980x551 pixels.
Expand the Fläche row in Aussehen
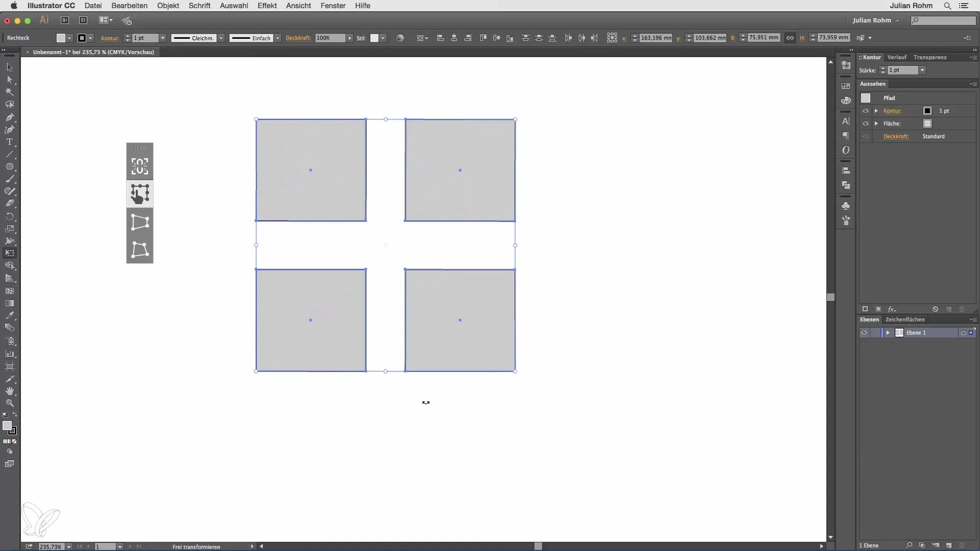click(876, 123)
